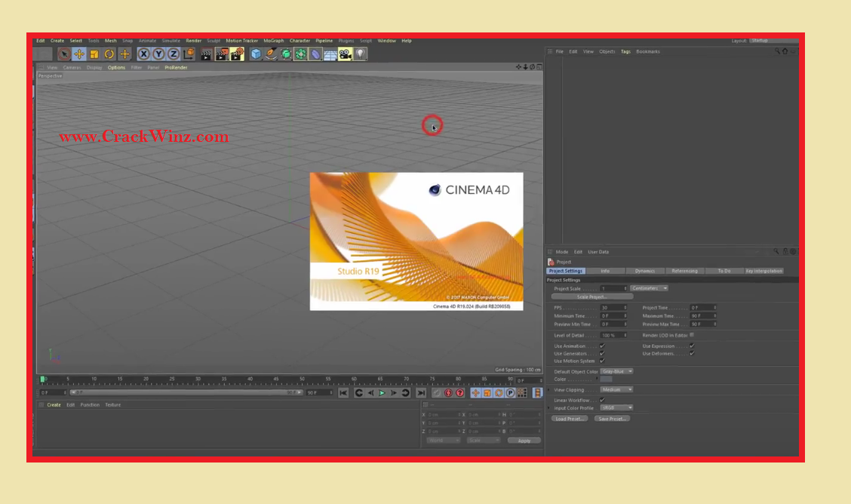Open the Scale mode dropdown in coordinates

(483, 441)
